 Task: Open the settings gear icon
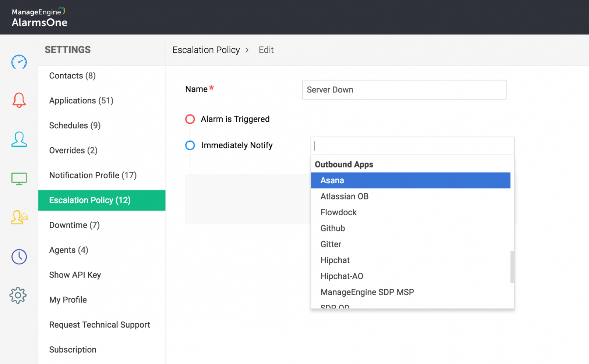coord(18,295)
